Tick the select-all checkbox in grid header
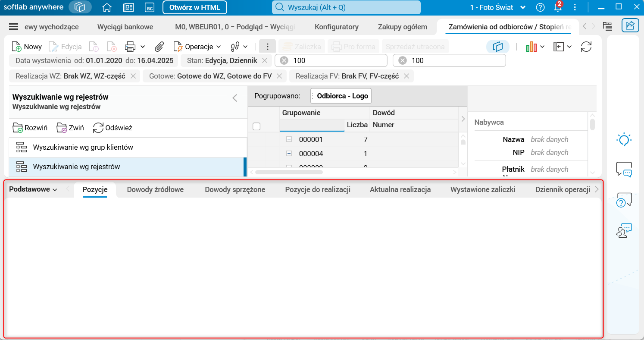 [x=256, y=126]
